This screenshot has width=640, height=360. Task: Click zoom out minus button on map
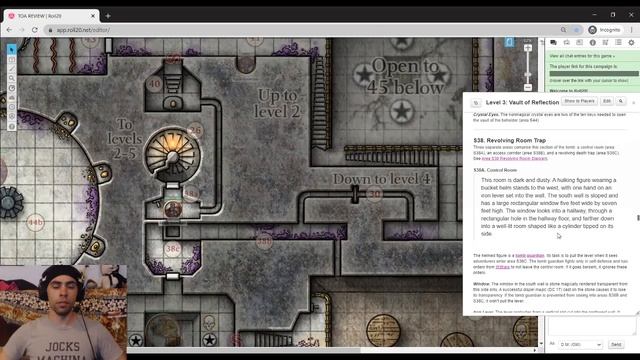528,87
